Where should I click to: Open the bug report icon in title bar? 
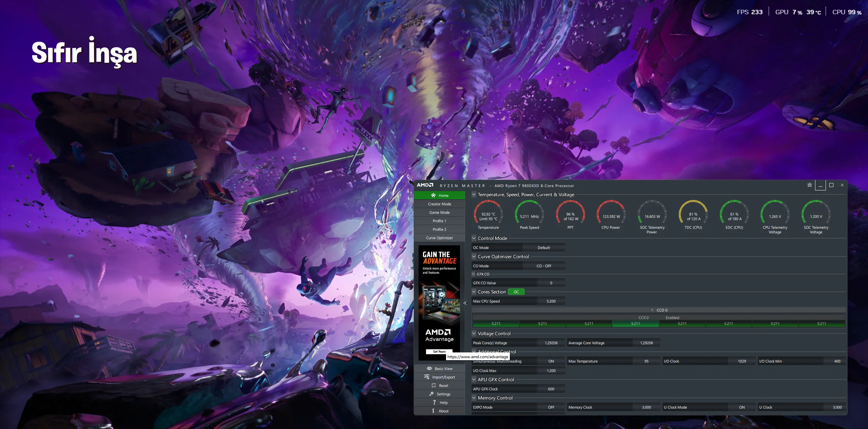point(809,185)
